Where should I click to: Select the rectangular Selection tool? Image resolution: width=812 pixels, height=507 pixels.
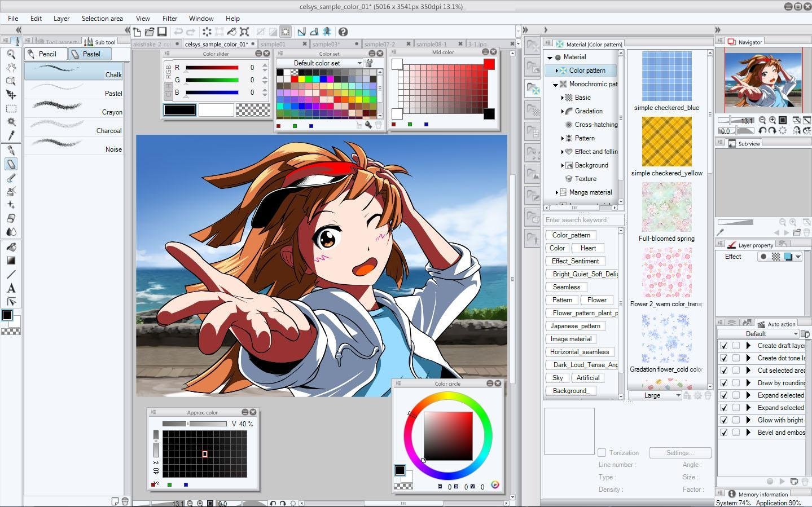click(x=11, y=107)
